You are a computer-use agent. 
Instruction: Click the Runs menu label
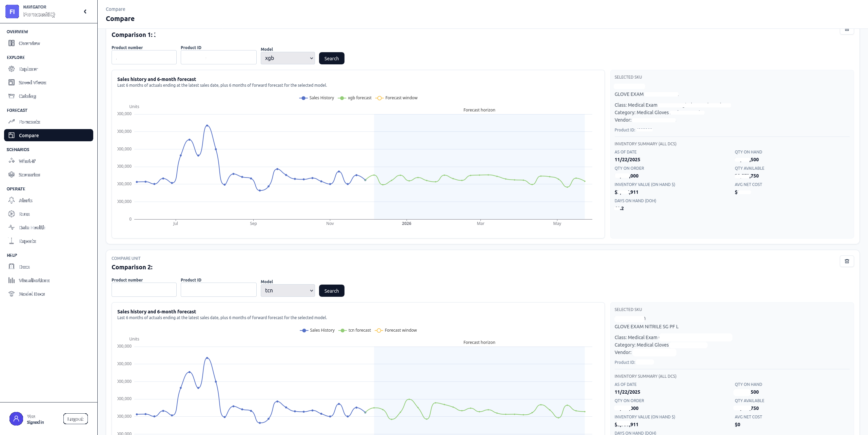click(24, 214)
